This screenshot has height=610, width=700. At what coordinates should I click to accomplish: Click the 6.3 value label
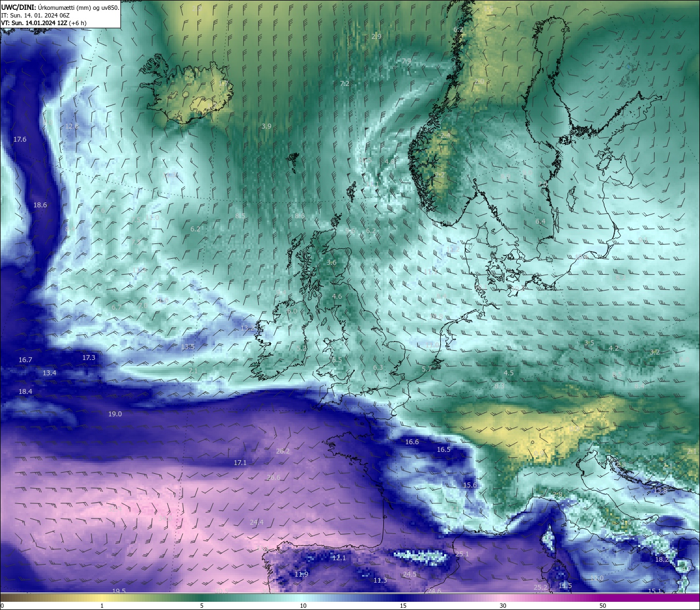(x=378, y=368)
